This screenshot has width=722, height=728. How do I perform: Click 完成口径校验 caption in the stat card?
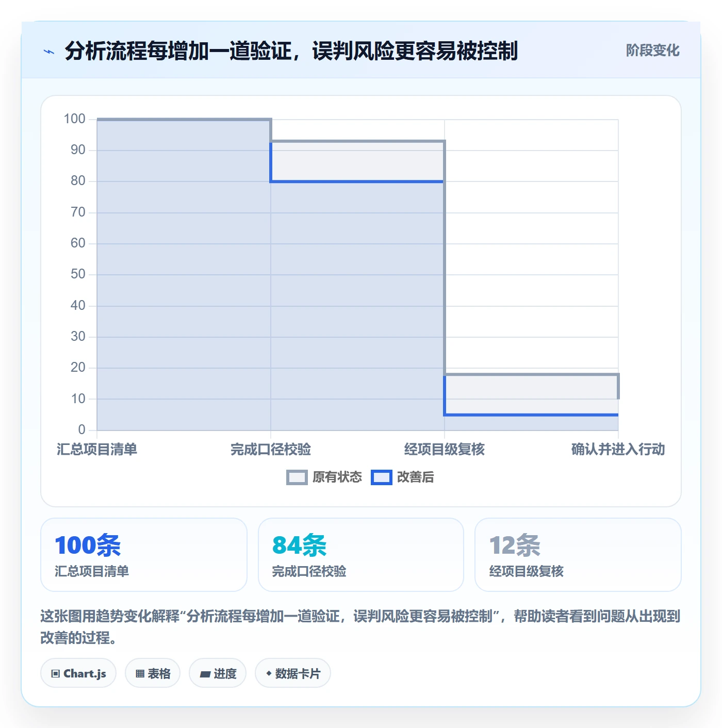(x=309, y=571)
